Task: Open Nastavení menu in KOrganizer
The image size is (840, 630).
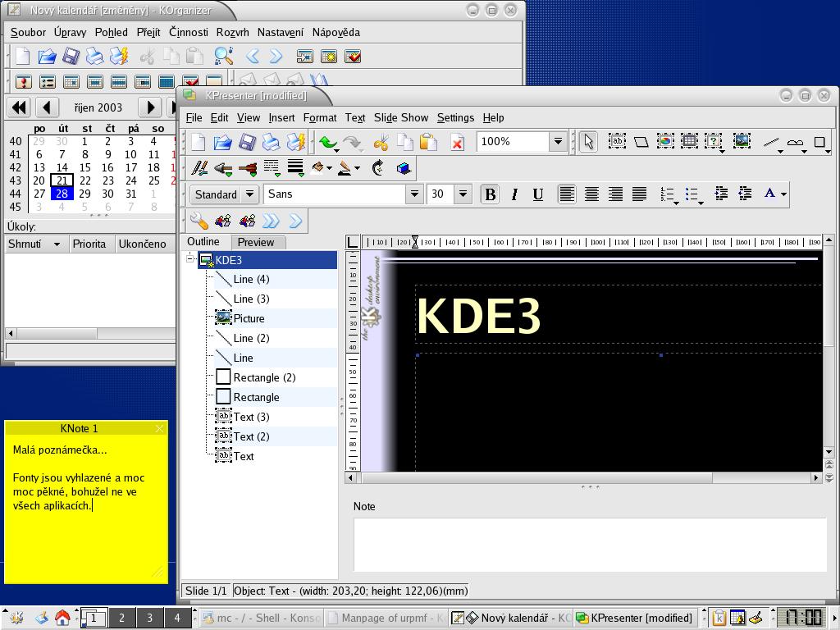Action: (x=281, y=32)
